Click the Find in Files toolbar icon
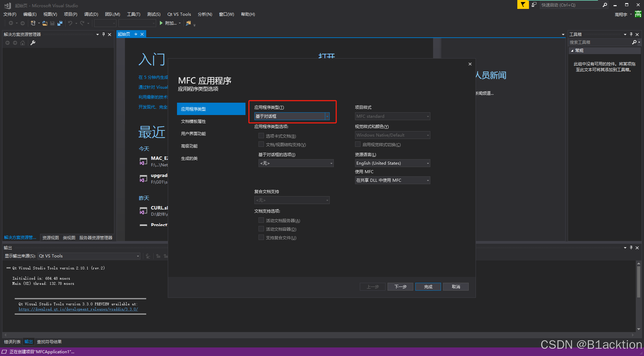 point(188,23)
